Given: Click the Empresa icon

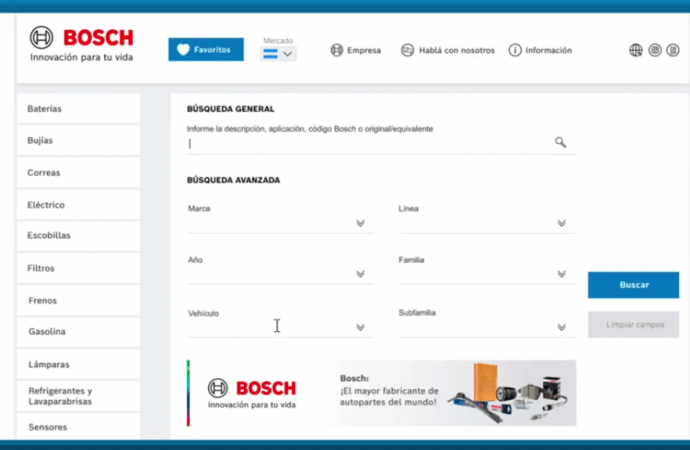Looking at the screenshot, I should [x=337, y=50].
